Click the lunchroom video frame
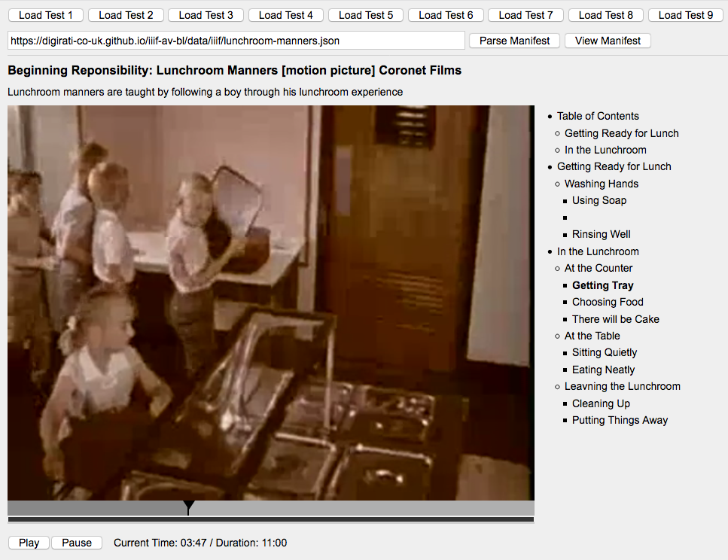The image size is (728, 560). pos(271,303)
